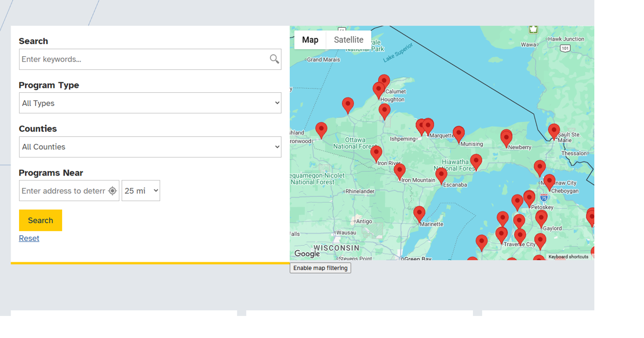The image size is (644, 338).
Task: Select the map pin near Sault Ste. Marie
Action: coord(554,132)
